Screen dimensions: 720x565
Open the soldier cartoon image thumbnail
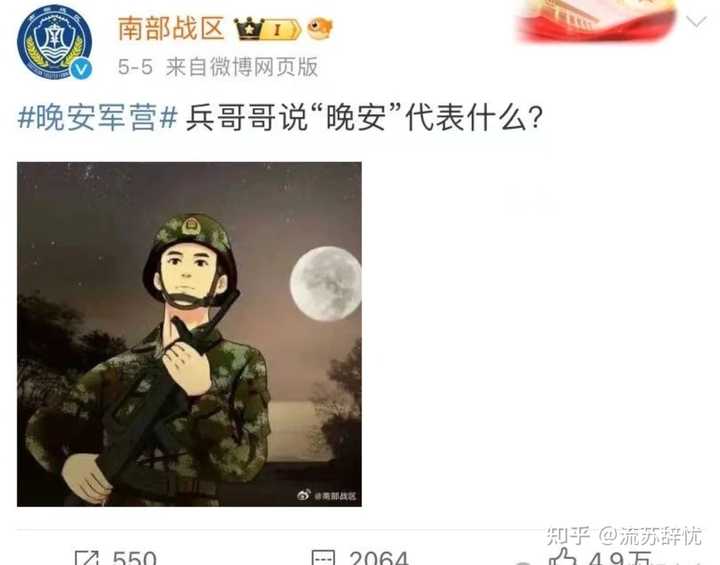[189, 334]
